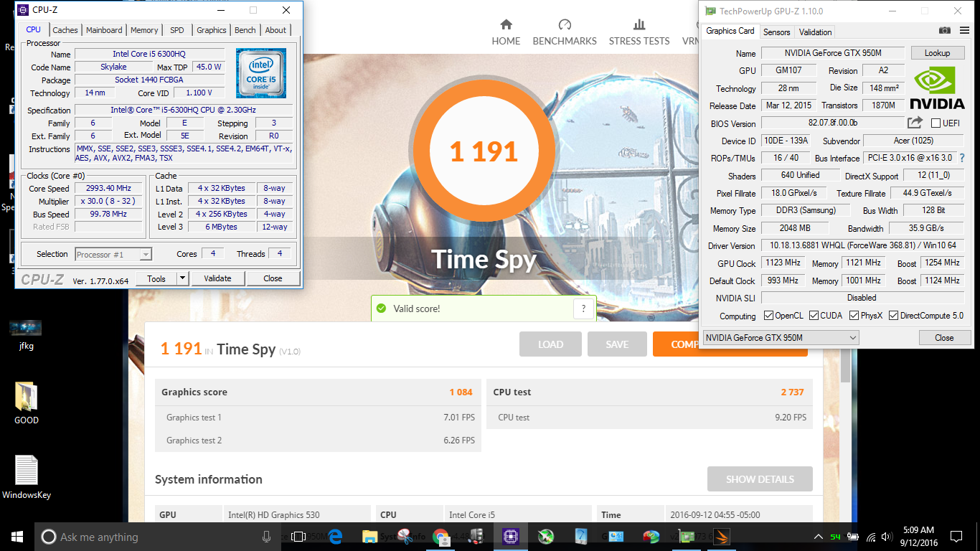980x551 pixels.
Task: Toggle the OpenCL checkbox
Action: pos(768,315)
